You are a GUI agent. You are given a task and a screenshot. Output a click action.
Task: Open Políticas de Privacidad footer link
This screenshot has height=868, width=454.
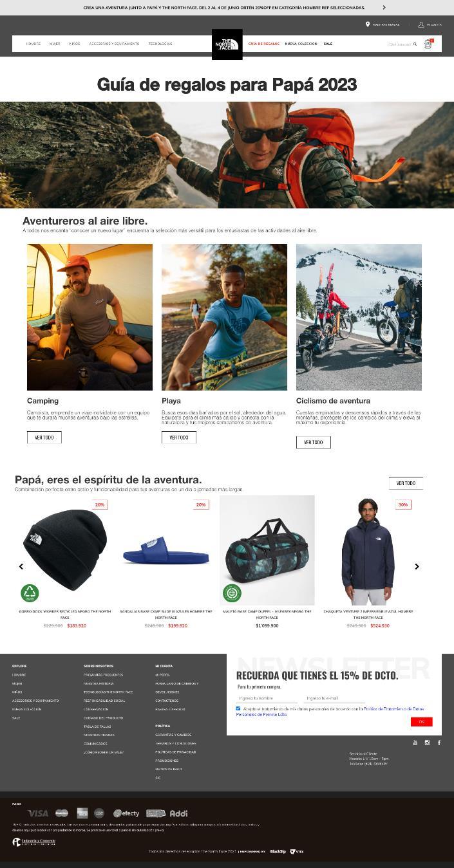(x=176, y=752)
